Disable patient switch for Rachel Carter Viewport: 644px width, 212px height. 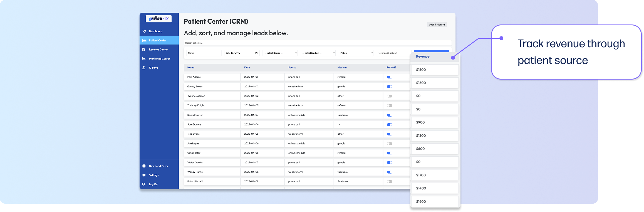[x=390, y=115]
